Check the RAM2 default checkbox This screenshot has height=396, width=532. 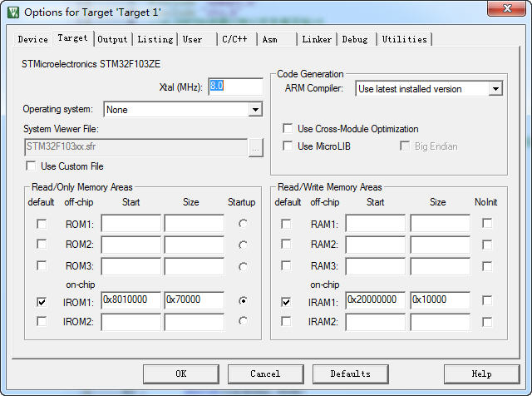(286, 245)
